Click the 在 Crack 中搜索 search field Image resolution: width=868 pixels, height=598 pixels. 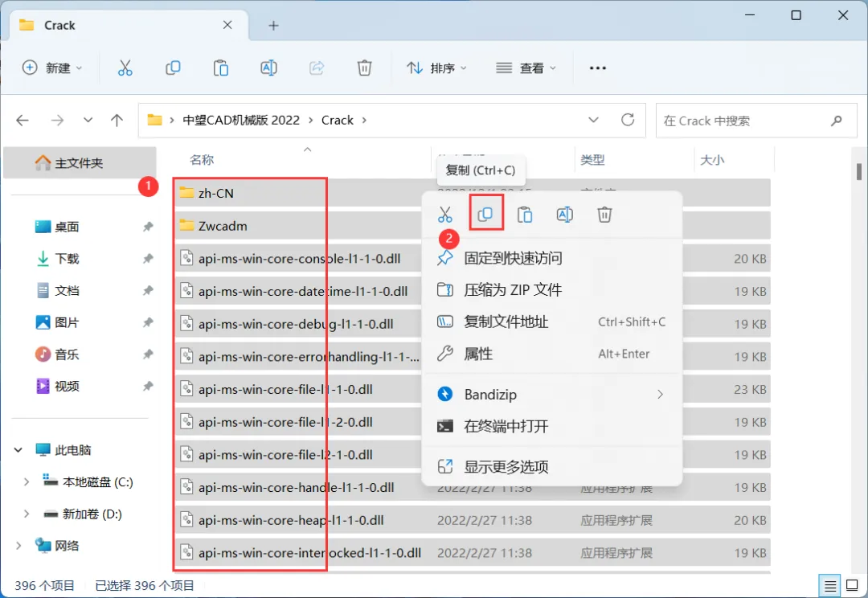tap(756, 120)
